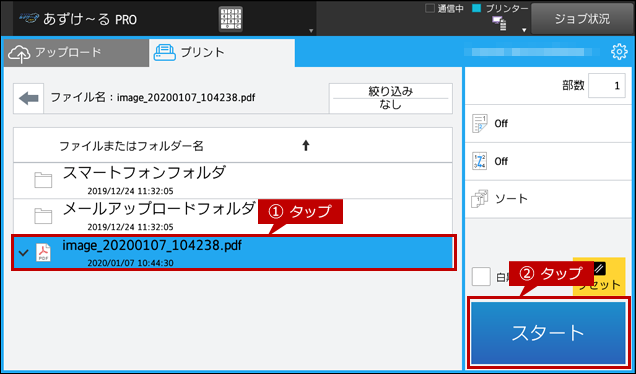Click the upload cloud icon

[x=19, y=54]
